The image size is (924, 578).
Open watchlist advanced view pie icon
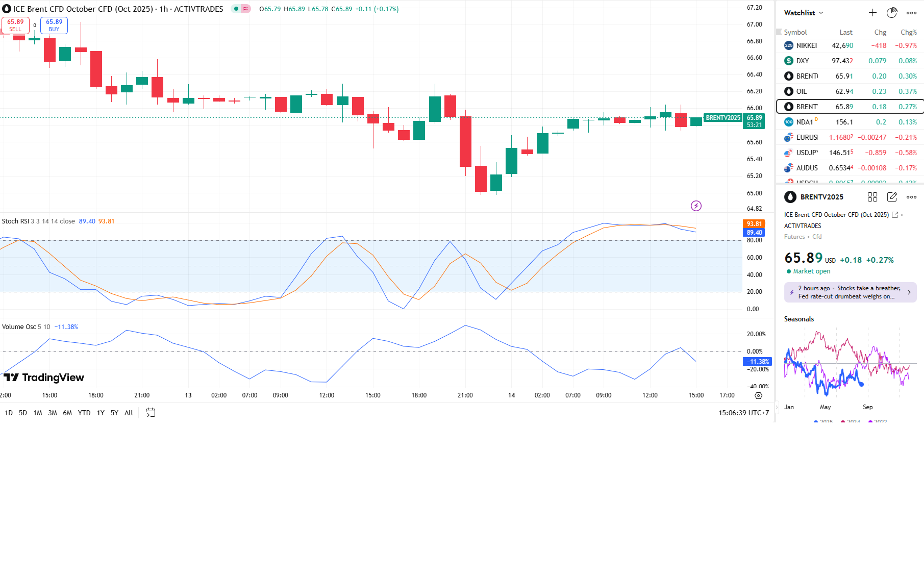pyautogui.click(x=892, y=13)
